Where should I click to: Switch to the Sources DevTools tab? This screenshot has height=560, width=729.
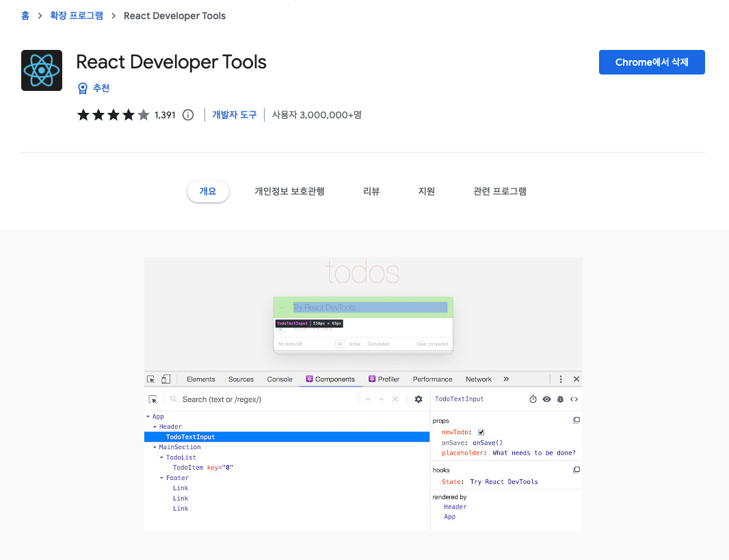coord(241,379)
